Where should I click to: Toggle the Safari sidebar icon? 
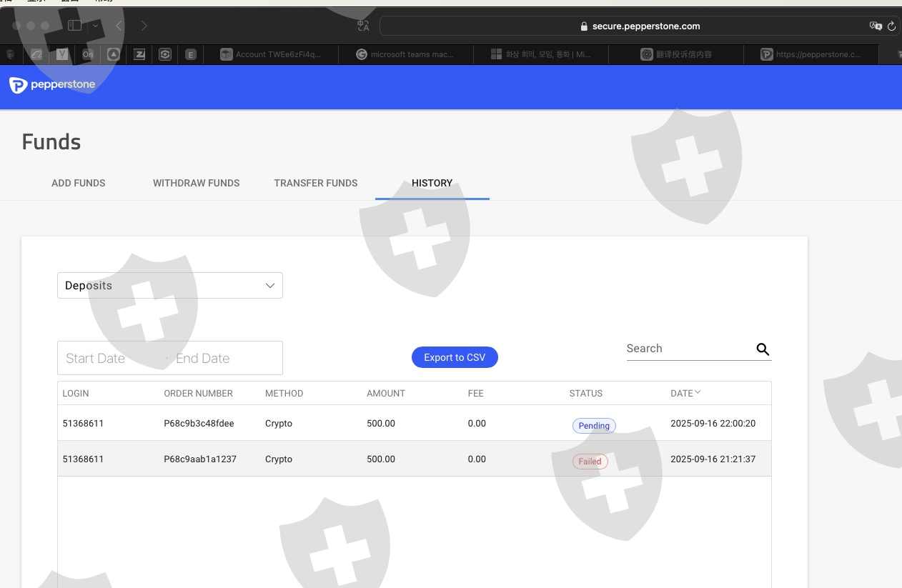coord(74,26)
